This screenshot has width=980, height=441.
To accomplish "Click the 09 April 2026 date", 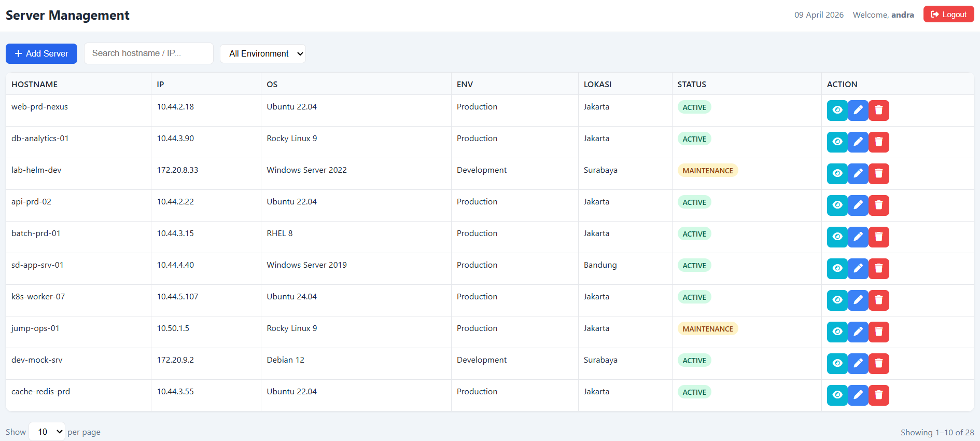I will [x=819, y=15].
